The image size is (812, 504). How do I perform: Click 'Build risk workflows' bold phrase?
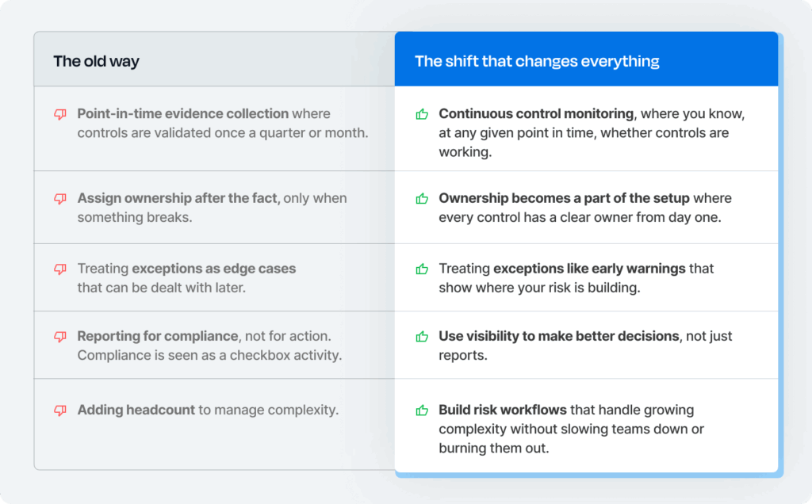(503, 410)
